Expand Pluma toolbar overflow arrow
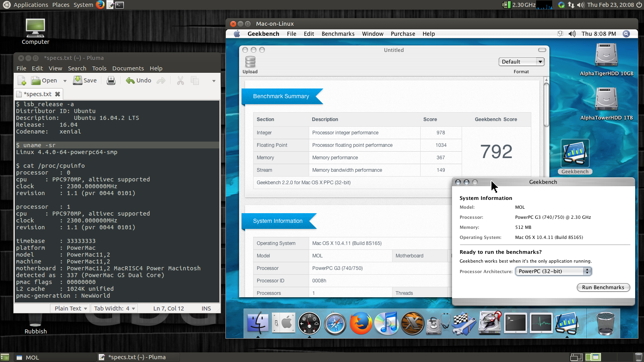Viewport: 644px width, 362px height. pos(214,81)
